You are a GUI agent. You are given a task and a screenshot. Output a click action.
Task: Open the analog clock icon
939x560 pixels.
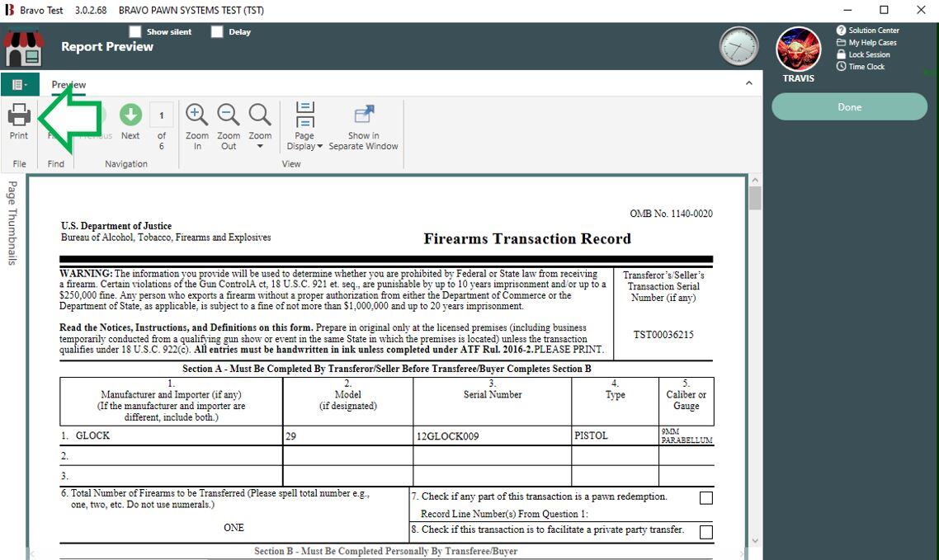pyautogui.click(x=739, y=46)
